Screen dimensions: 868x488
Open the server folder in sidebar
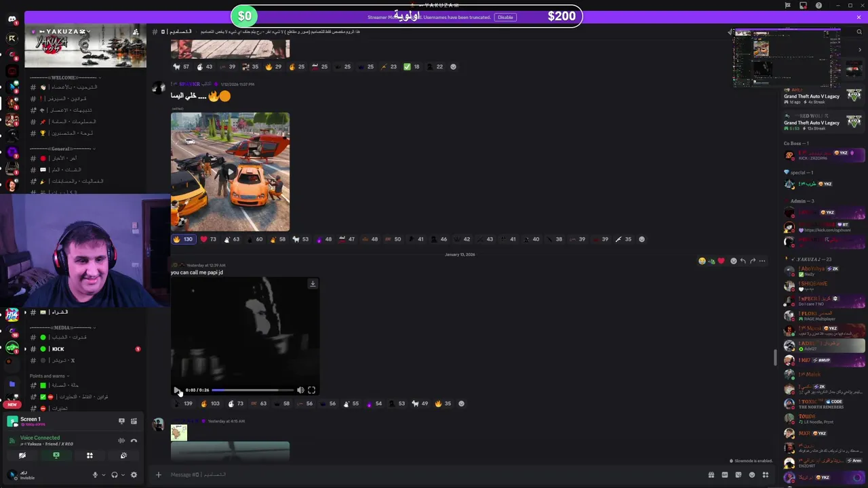pos(12,384)
